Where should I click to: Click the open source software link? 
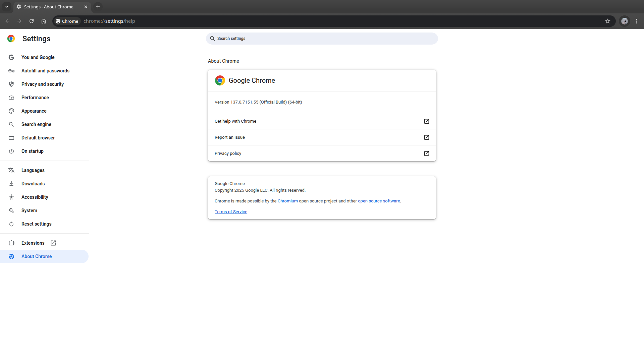point(379,201)
